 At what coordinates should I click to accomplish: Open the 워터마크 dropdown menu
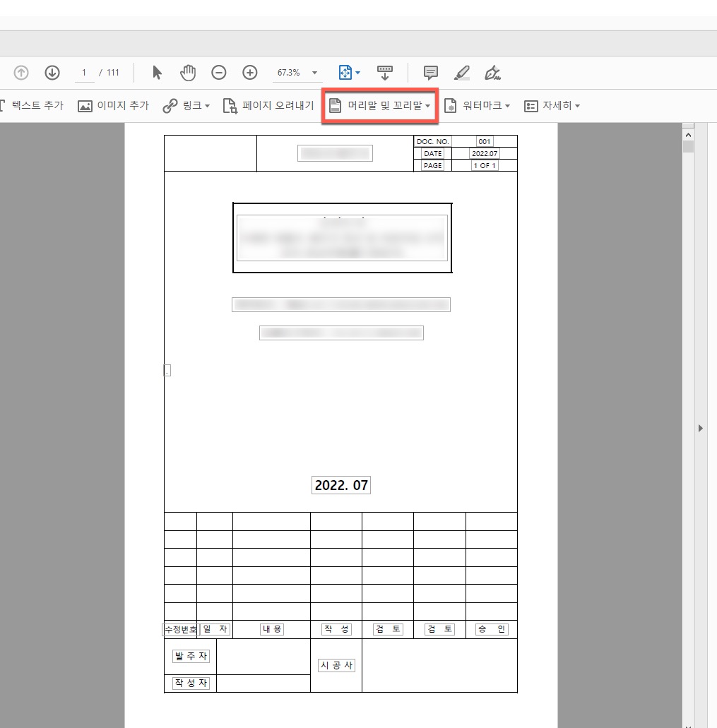[x=478, y=105]
